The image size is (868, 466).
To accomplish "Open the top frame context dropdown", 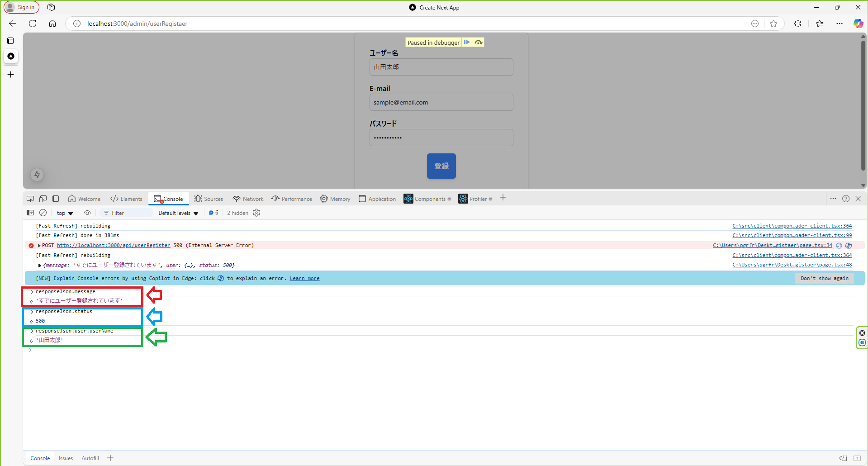I will click(x=64, y=213).
